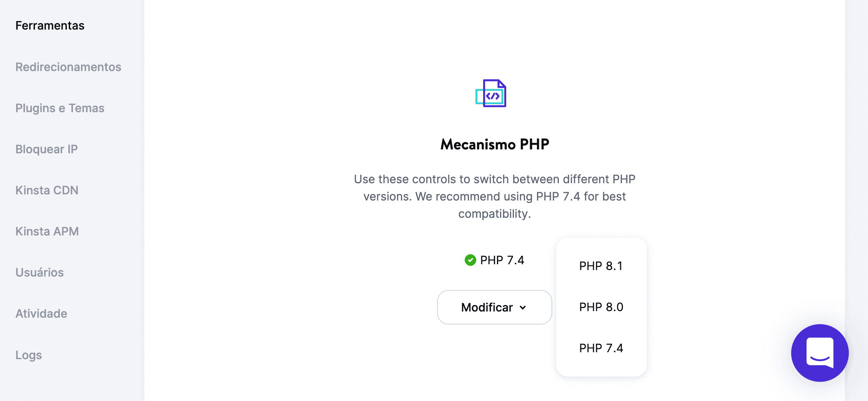Open the Atividade page
Screen dimensions: 868x401
pos(41,313)
